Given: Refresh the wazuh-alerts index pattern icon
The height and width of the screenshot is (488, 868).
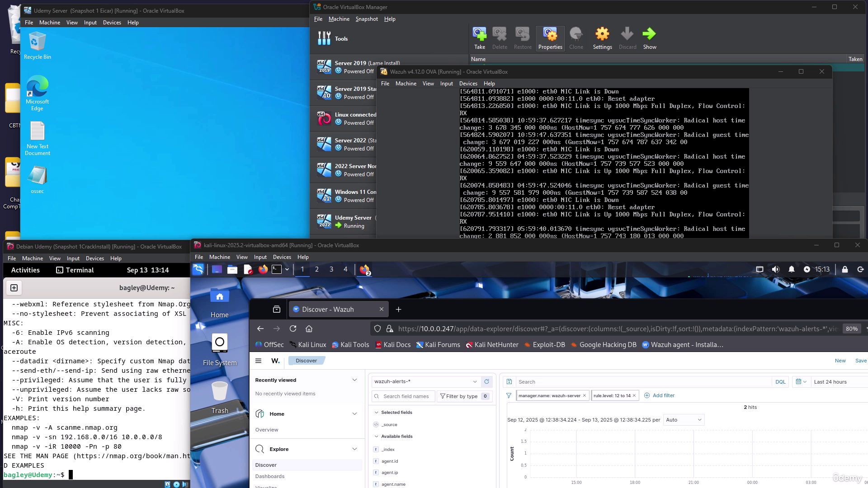Looking at the screenshot, I should (x=486, y=381).
